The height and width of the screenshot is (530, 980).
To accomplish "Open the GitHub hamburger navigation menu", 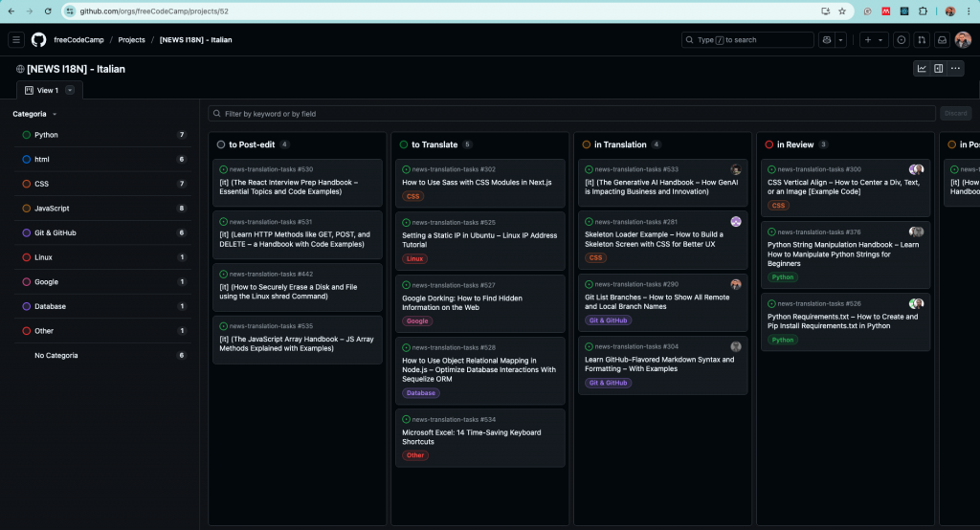I will coord(16,40).
